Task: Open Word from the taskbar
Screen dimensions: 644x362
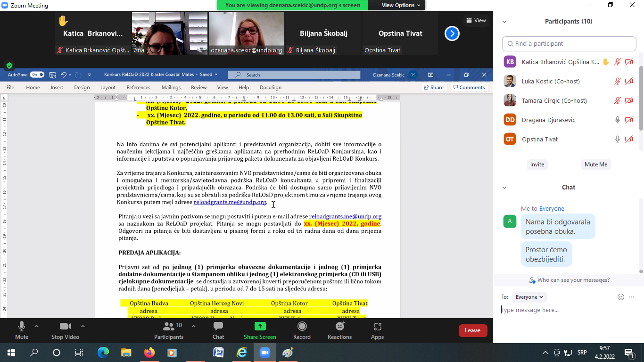Action: [x=218, y=353]
